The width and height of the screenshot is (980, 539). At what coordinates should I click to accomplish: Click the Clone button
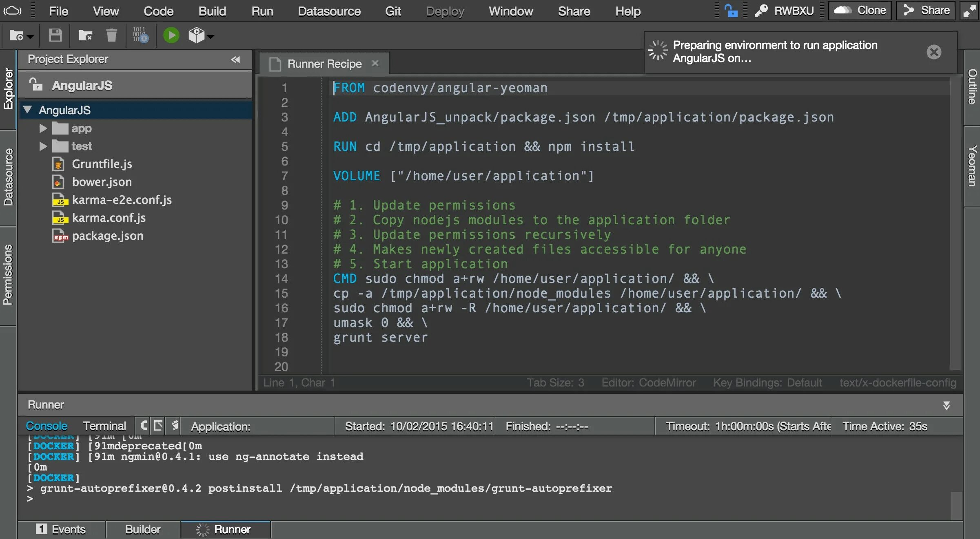[860, 11]
